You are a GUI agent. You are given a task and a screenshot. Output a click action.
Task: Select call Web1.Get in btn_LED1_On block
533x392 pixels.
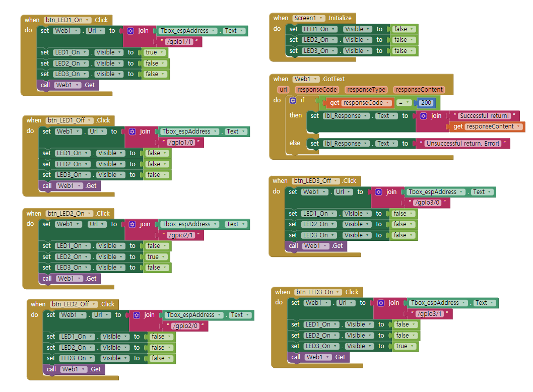(x=68, y=85)
